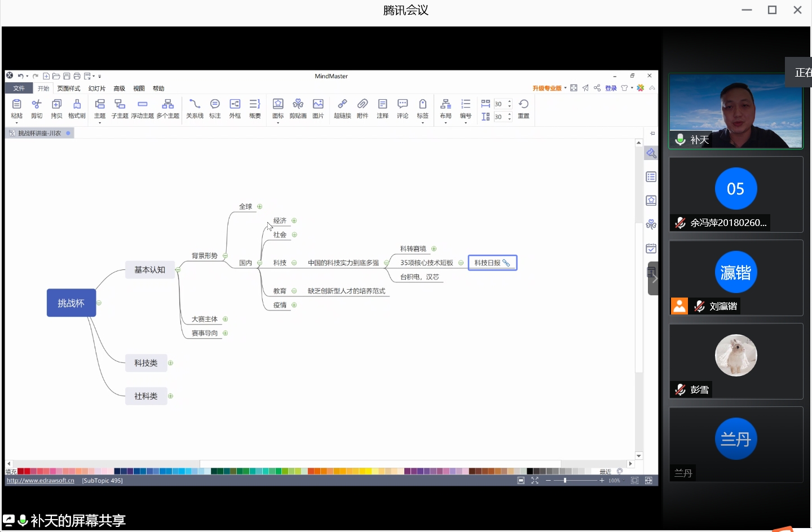Insert a 子主题 subtopic

pyautogui.click(x=120, y=108)
